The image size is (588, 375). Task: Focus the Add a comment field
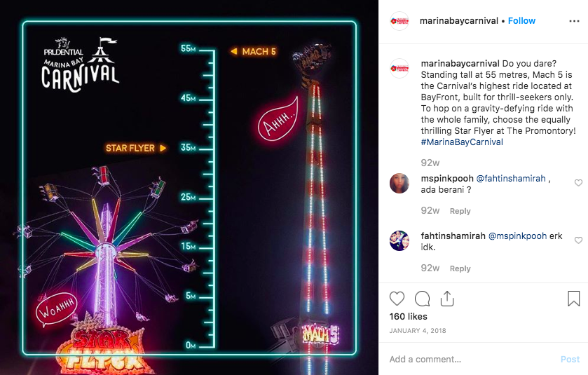click(472, 360)
